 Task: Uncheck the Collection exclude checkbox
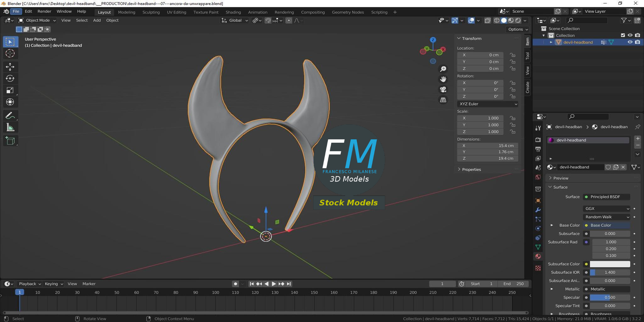pyautogui.click(x=623, y=35)
